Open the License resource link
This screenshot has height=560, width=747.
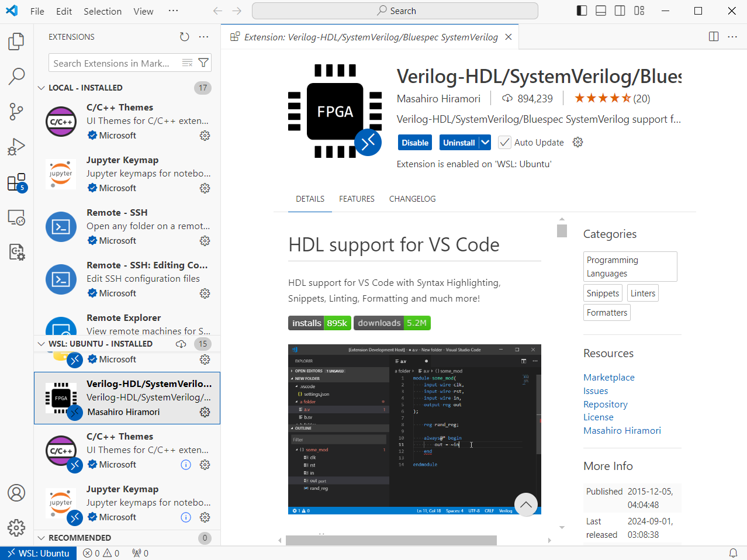[x=599, y=417]
